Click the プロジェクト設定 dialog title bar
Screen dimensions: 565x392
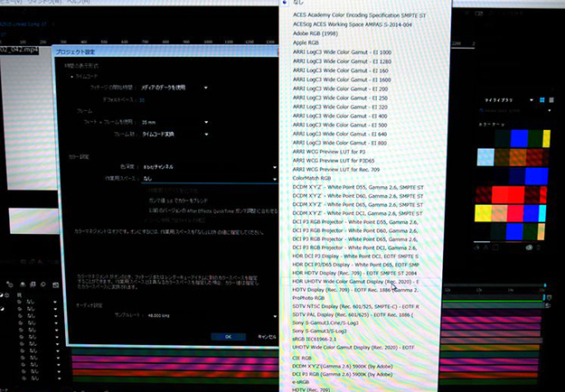[x=165, y=51]
